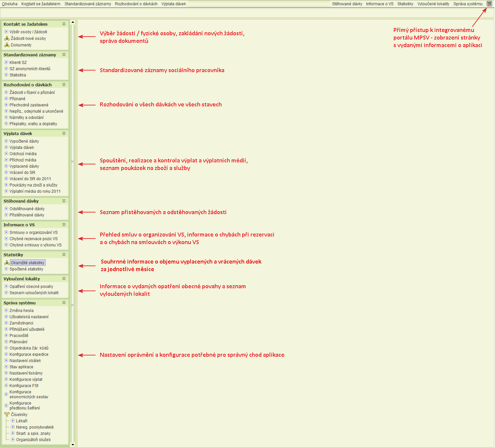
Task: Click the arrow bullet beside Přiznané
Action: 6,98
